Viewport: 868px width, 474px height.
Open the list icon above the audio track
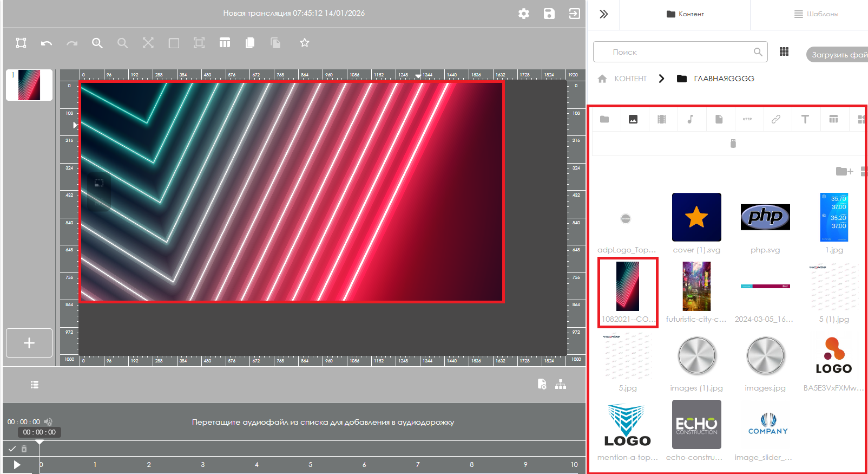point(35,385)
